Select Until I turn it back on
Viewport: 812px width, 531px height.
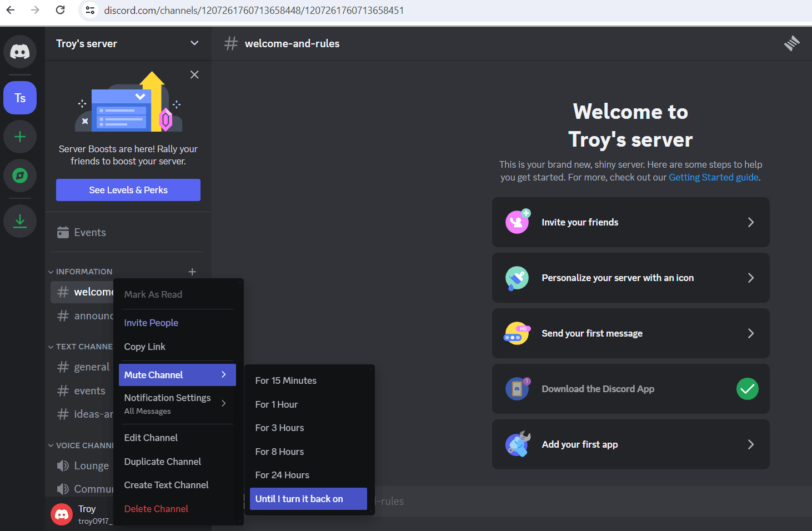point(308,499)
